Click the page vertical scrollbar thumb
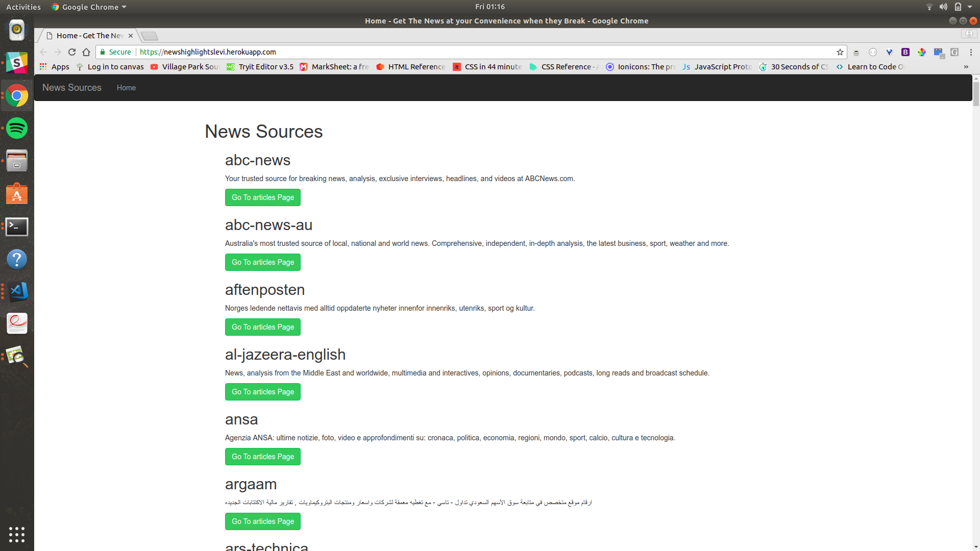The image size is (980, 551). point(976,94)
